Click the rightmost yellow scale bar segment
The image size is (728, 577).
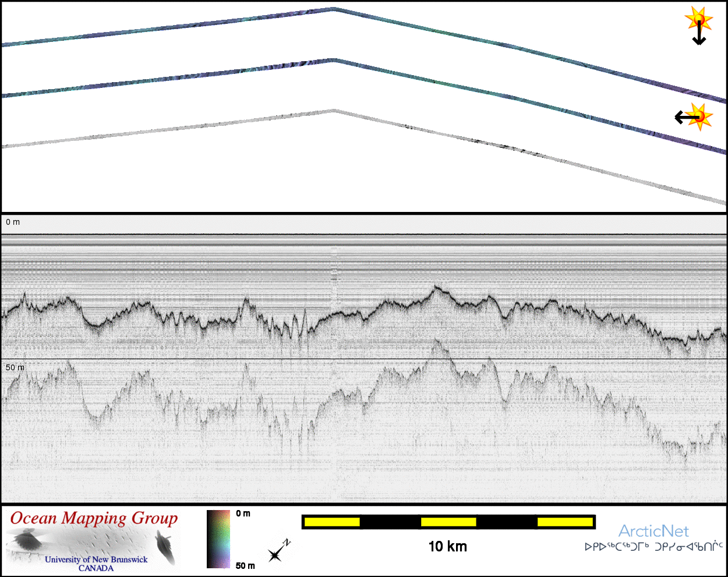click(564, 522)
